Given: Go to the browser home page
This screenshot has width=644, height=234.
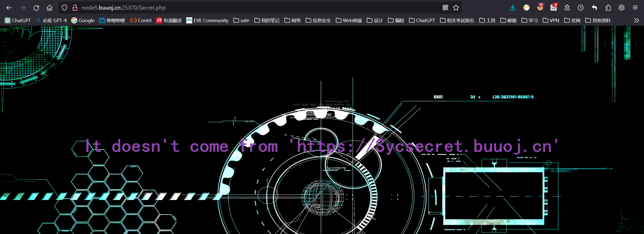Looking at the screenshot, I should pyautogui.click(x=50, y=8).
